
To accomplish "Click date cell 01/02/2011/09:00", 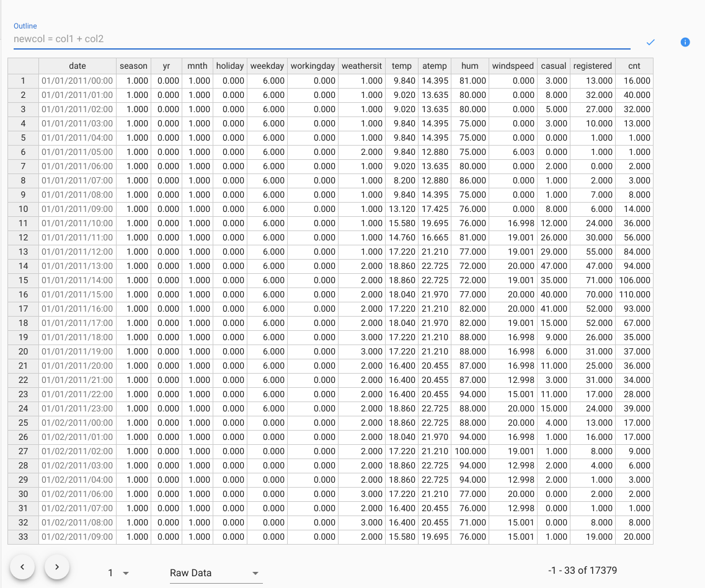I will (x=78, y=537).
